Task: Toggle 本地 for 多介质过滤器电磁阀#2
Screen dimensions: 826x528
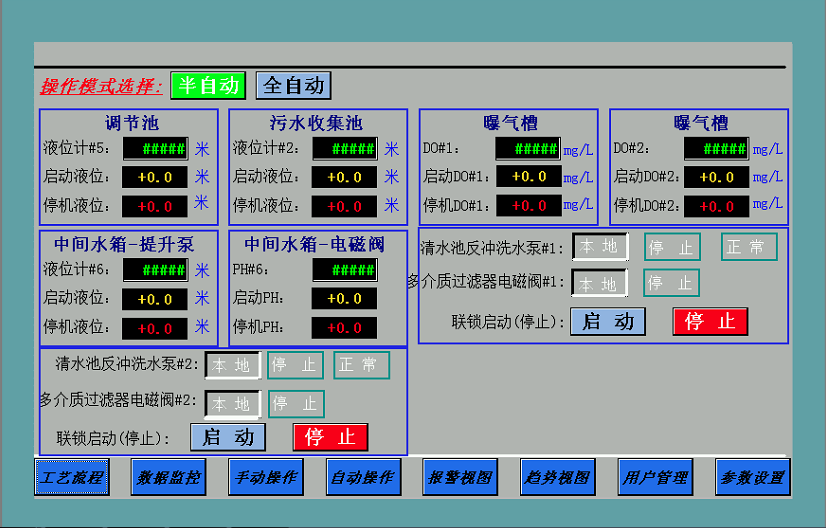Action: (x=233, y=404)
